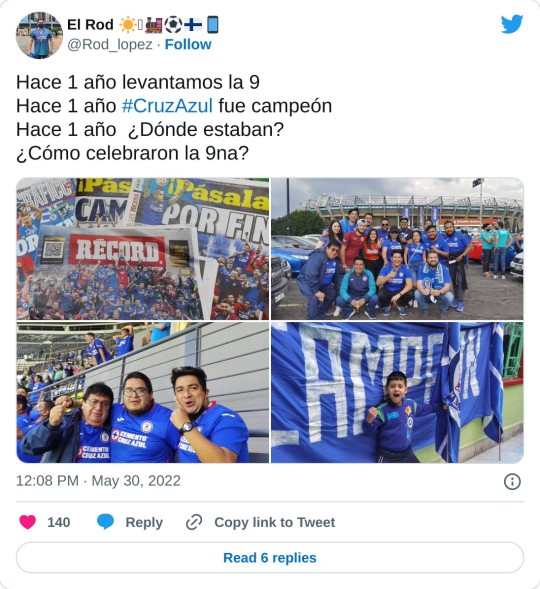Click Read 6 replies button
The height and width of the screenshot is (589, 540).
(270, 557)
